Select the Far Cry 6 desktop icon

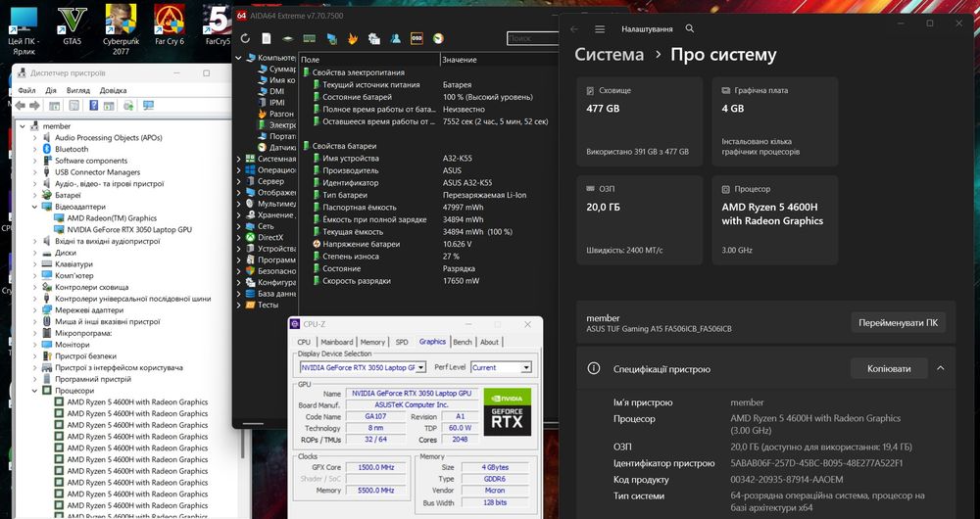tap(170, 25)
